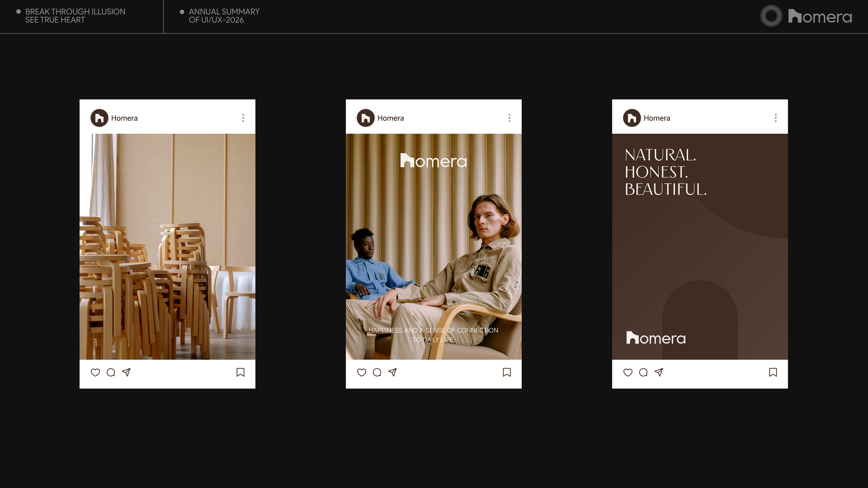Comment on the two seated models post

click(377, 372)
